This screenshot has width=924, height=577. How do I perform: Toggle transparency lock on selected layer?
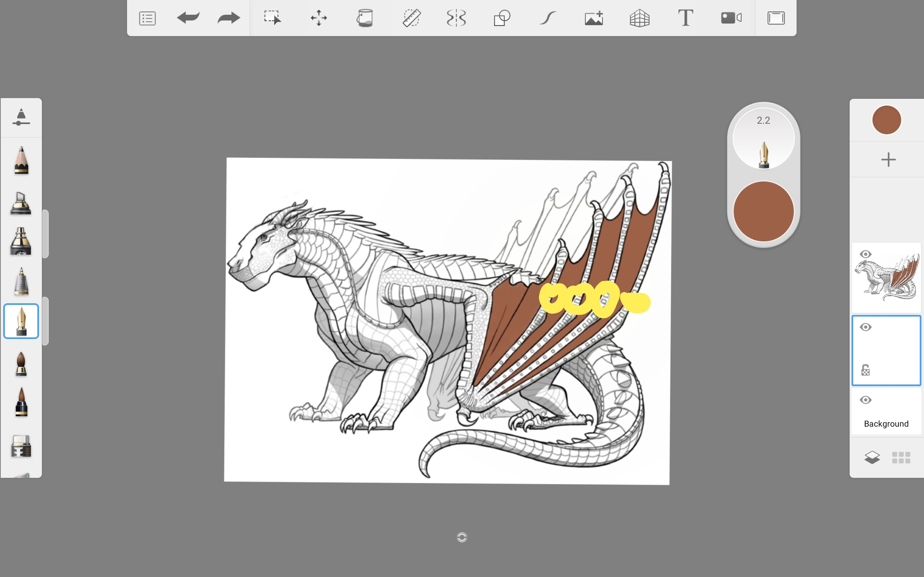click(x=866, y=370)
